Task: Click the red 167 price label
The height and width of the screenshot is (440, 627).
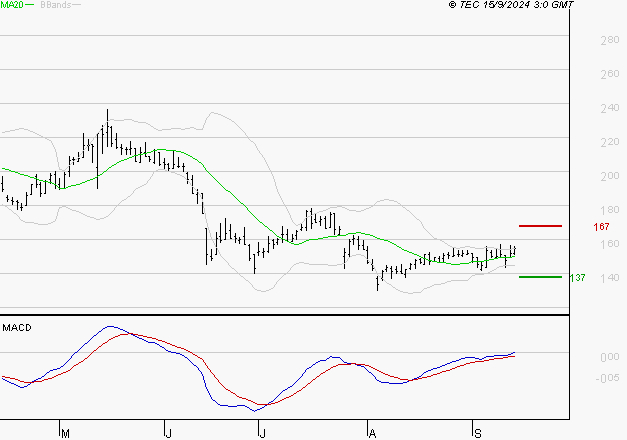Action: 601,227
